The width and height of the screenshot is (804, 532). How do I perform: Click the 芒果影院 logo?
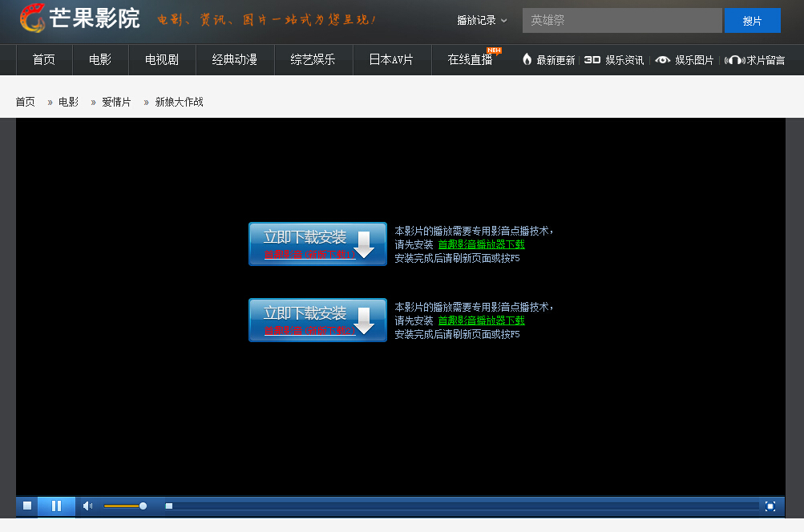pos(76,18)
